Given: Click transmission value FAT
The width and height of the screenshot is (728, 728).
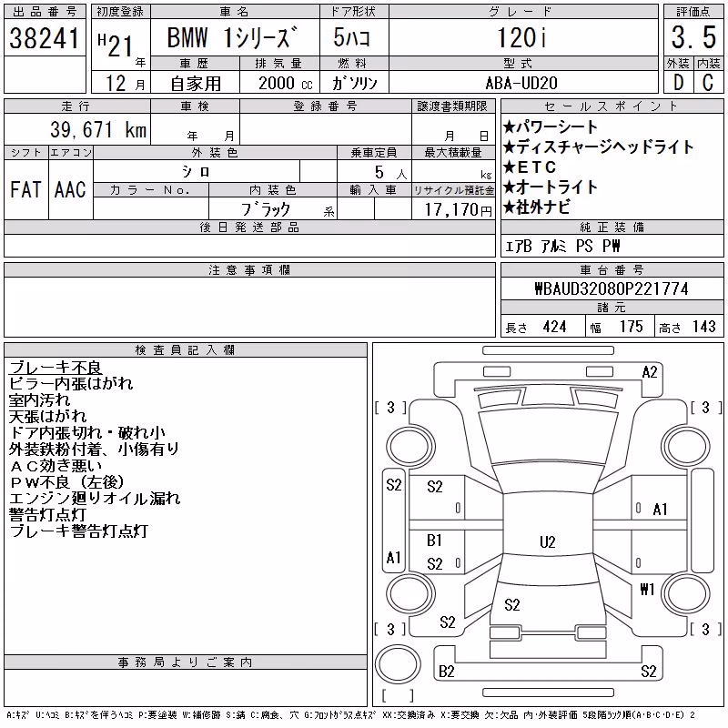Looking at the screenshot, I should point(25,189).
